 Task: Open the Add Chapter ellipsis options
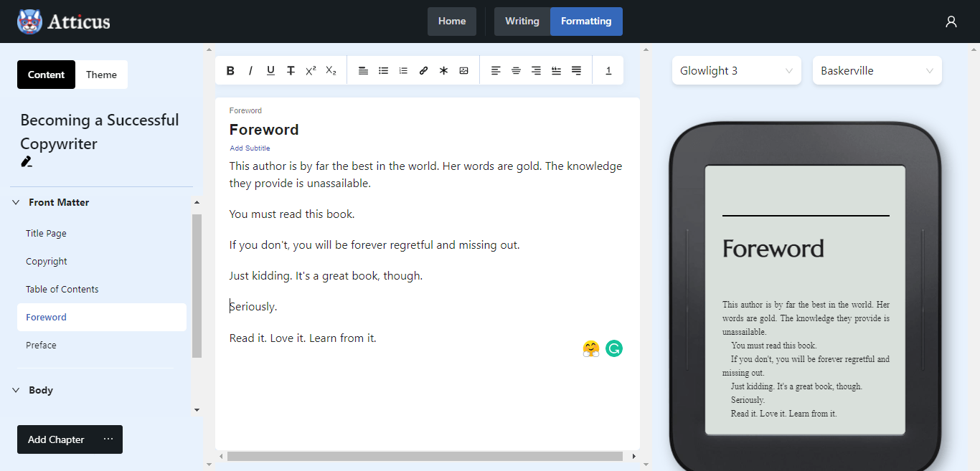click(x=108, y=439)
